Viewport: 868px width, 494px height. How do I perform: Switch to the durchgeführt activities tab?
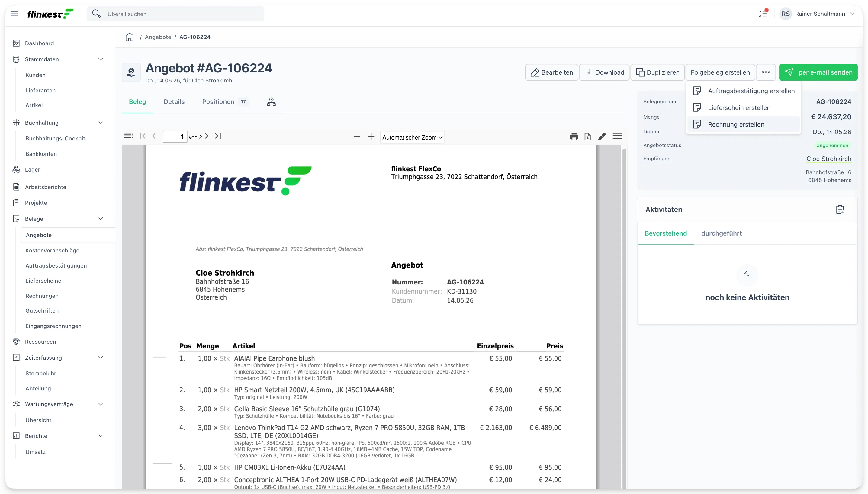[x=722, y=233]
